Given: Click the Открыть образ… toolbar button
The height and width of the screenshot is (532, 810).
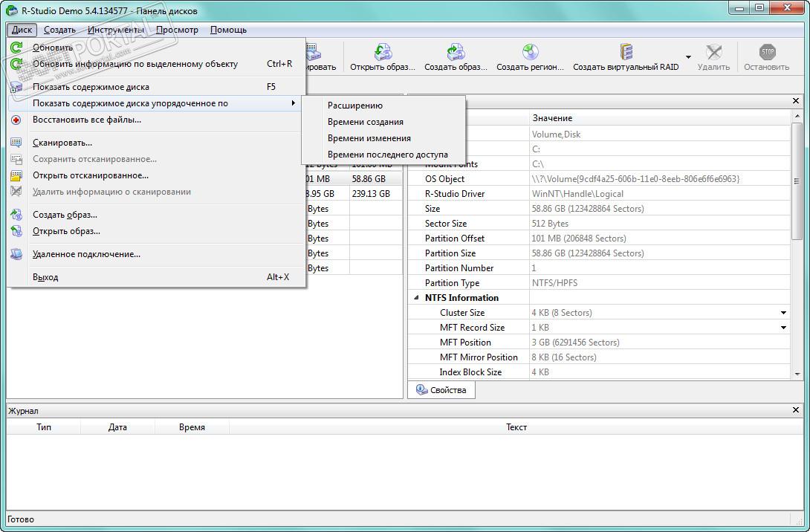Looking at the screenshot, I should [382, 56].
